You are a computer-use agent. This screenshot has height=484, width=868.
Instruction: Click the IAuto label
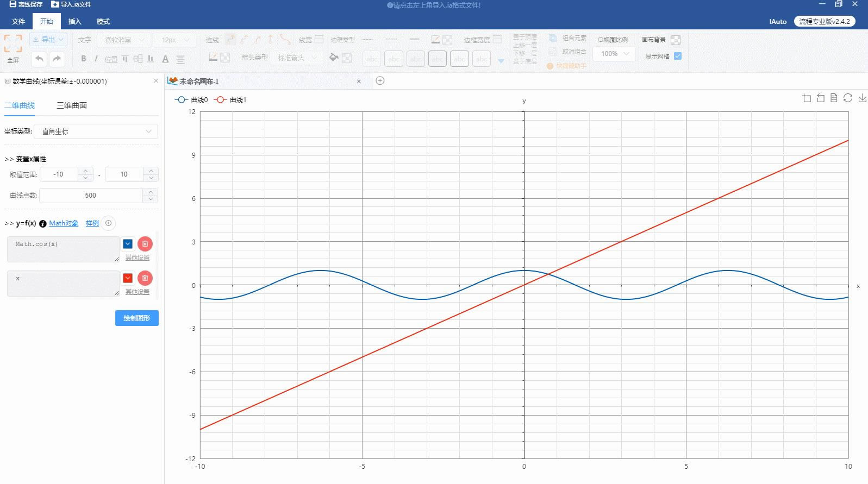point(778,22)
